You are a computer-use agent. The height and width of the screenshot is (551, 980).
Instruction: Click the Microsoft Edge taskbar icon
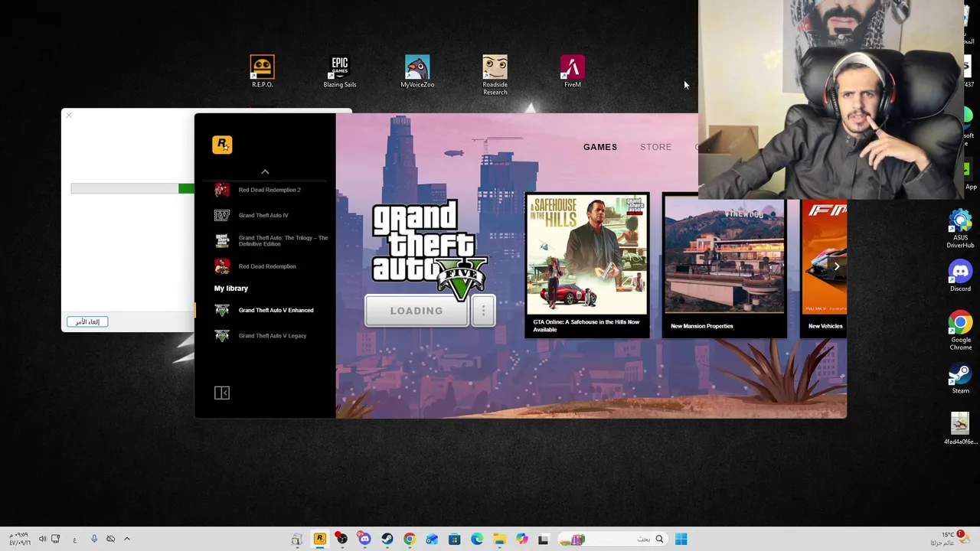477,539
